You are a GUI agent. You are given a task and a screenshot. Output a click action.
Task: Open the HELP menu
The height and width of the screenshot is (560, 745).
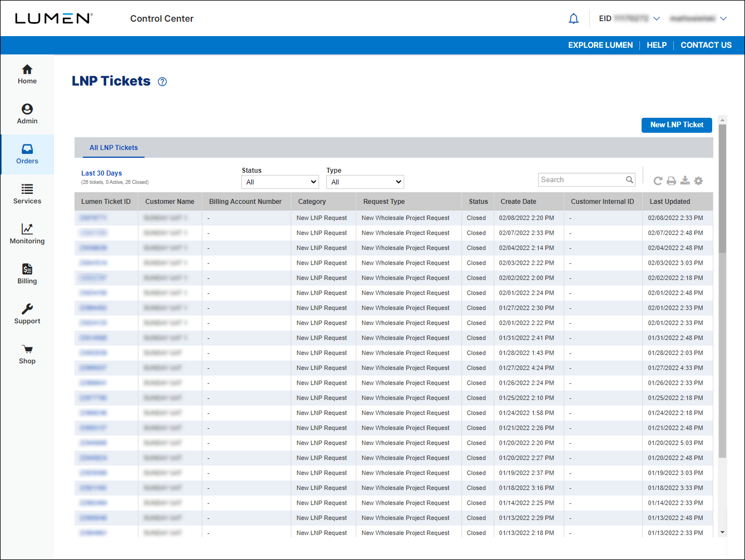(x=657, y=45)
